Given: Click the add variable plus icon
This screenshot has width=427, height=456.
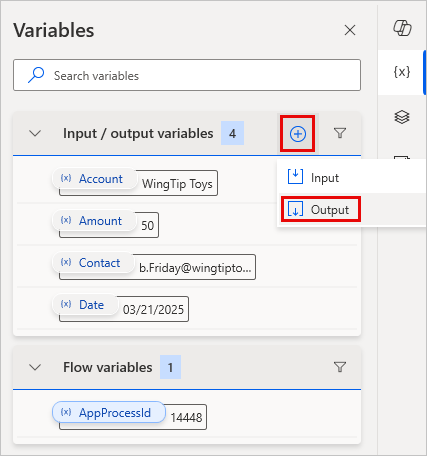Looking at the screenshot, I should click(x=298, y=134).
